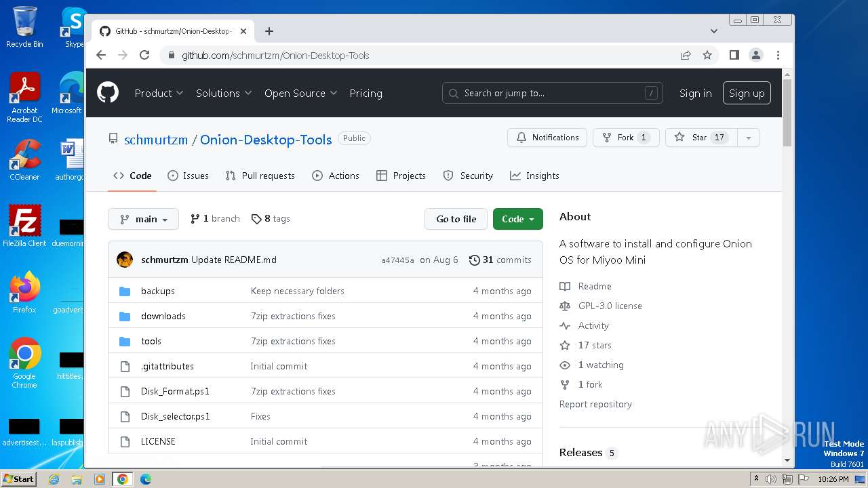Star the repository with the Star button
This screenshot has height=488, width=868.
point(701,138)
